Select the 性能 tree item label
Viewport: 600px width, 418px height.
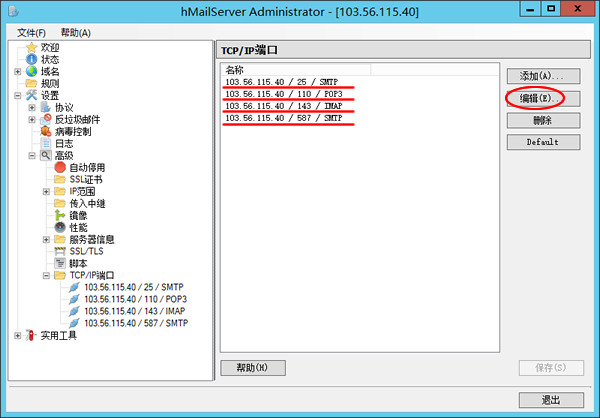click(x=78, y=227)
